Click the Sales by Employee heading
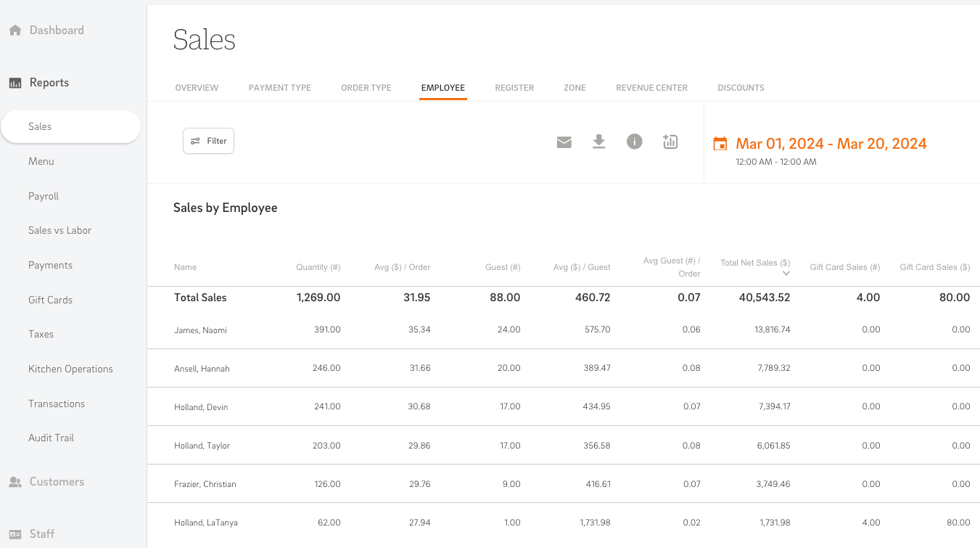Viewport: 980px width, 548px height. click(226, 208)
